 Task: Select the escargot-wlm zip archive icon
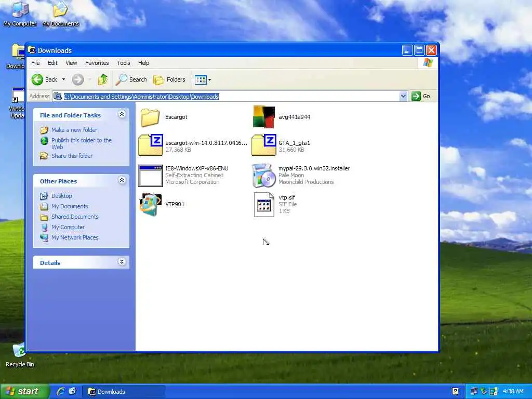click(x=150, y=145)
